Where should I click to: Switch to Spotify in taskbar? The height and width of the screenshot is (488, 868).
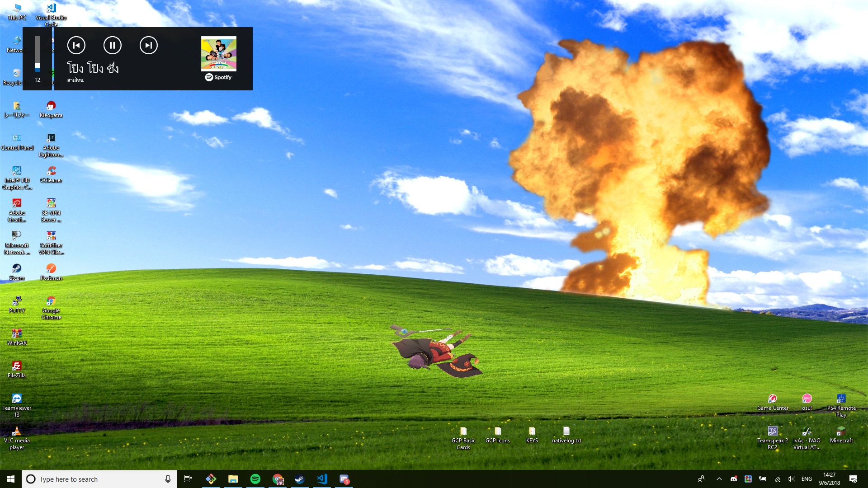coord(255,479)
